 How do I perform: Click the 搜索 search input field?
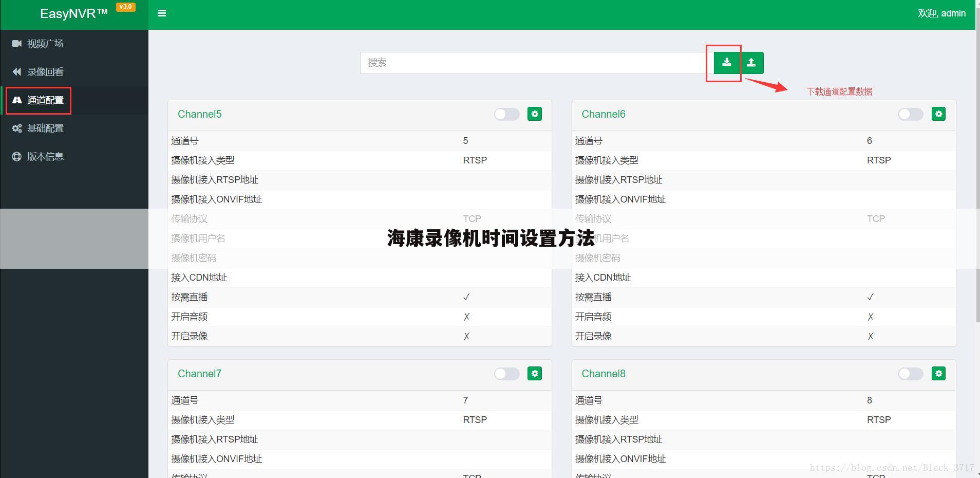click(x=537, y=63)
